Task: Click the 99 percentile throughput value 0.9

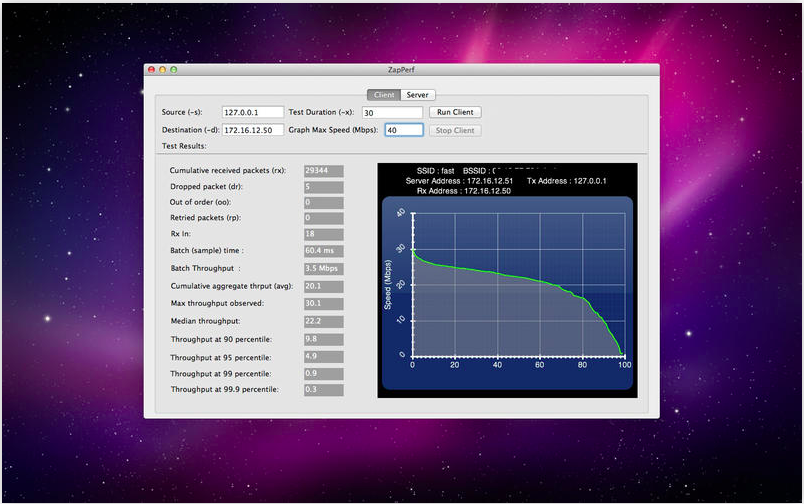Action: tap(324, 373)
